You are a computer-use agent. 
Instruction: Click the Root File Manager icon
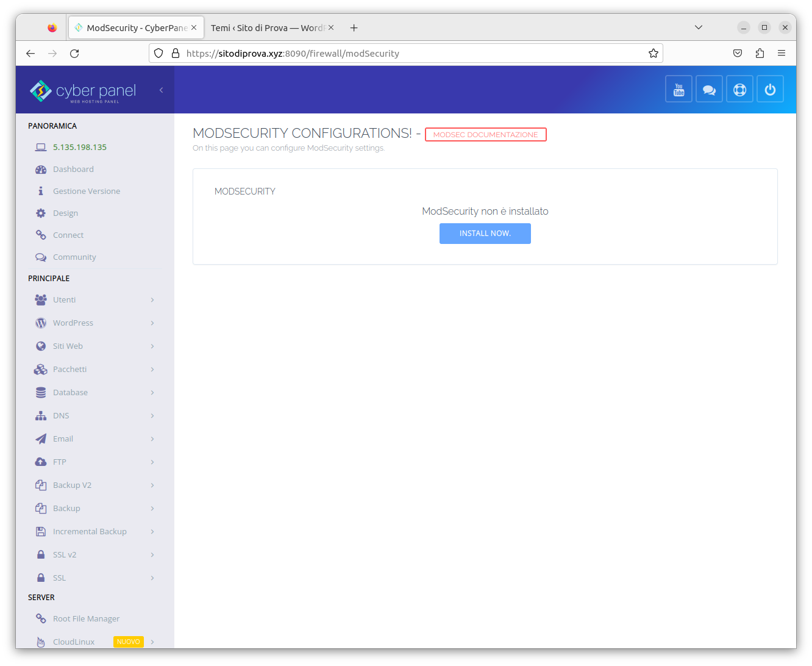coord(41,618)
